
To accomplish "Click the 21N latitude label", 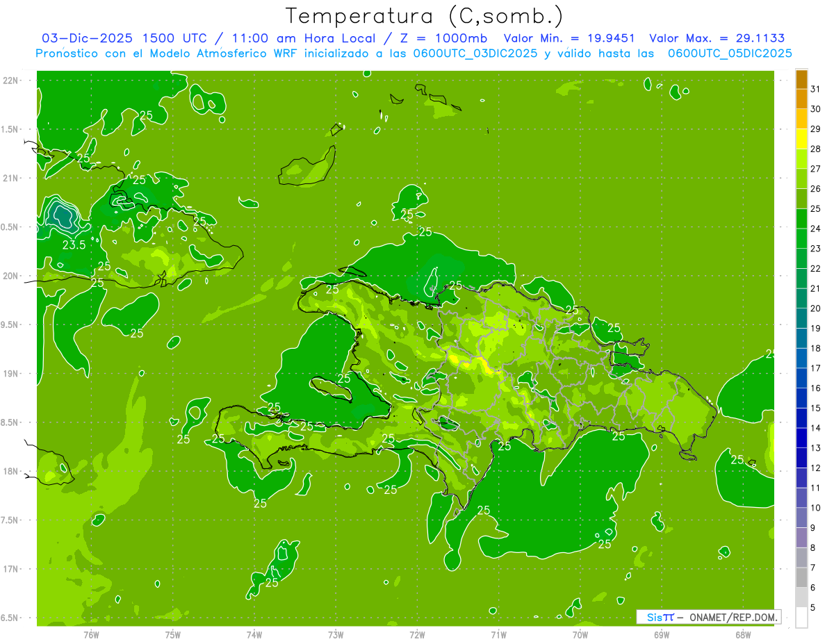I will click(11, 178).
